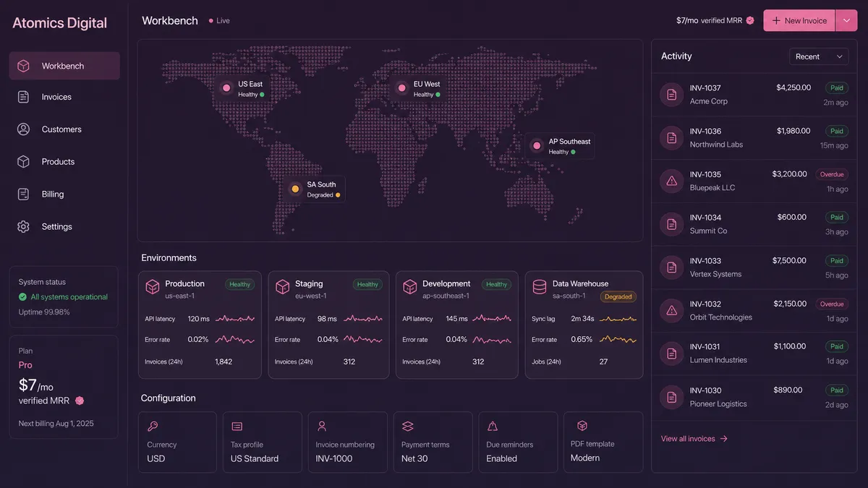Click the Invoice numbering person icon

click(322, 427)
